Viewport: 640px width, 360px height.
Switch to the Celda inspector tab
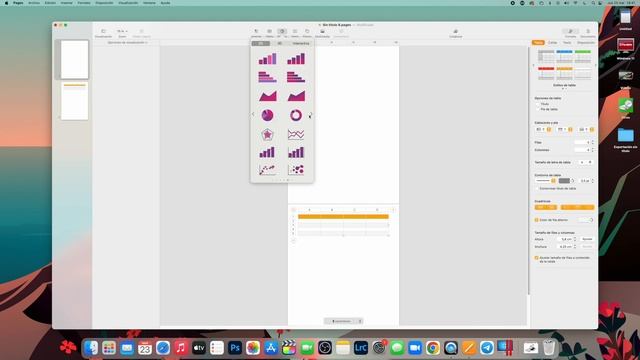[x=553, y=42]
